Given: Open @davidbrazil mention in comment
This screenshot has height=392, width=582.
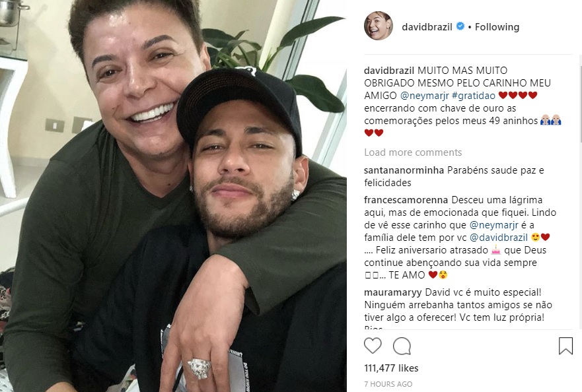Looking at the screenshot, I should pos(499,238).
